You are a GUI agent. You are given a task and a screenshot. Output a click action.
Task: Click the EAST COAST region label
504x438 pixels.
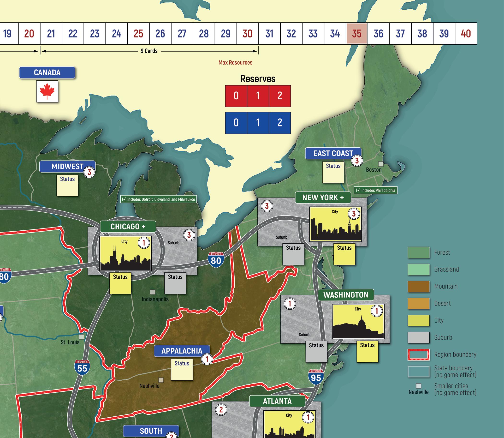coord(333,153)
